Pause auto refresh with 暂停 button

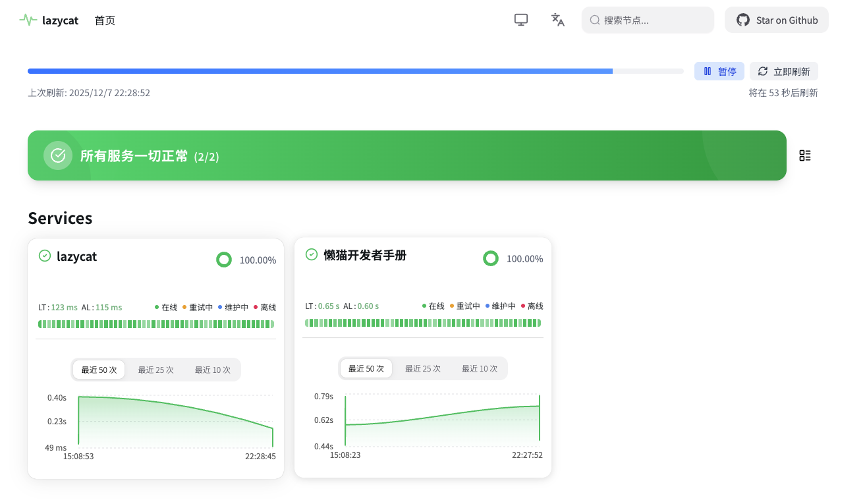click(719, 71)
